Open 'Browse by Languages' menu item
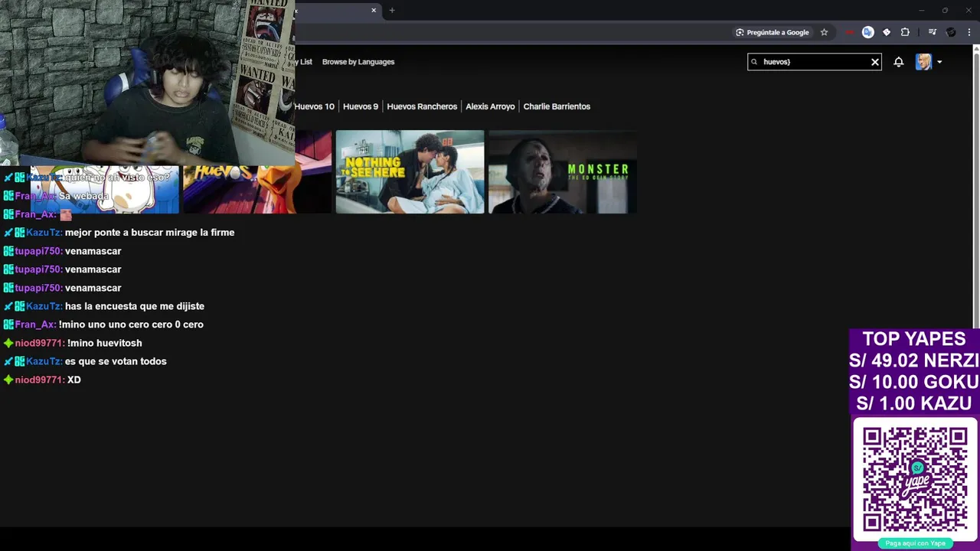The width and height of the screenshot is (980, 551). point(358,62)
